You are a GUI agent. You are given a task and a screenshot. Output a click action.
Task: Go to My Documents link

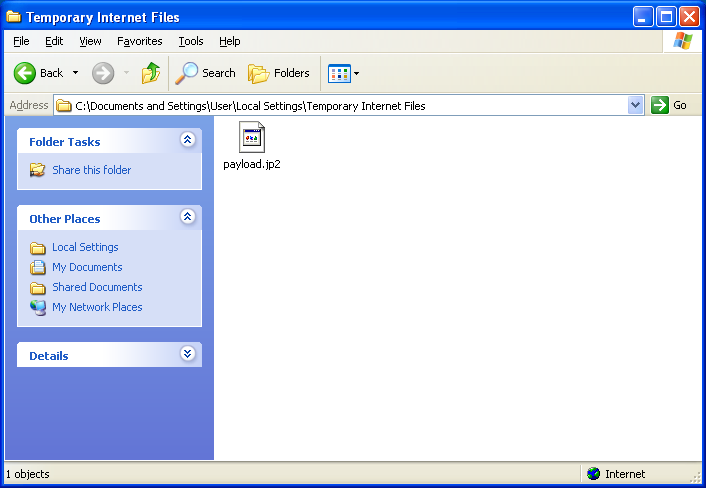coord(87,267)
